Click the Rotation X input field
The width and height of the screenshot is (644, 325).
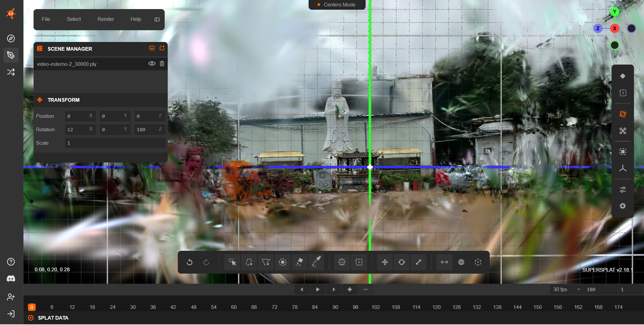pyautogui.click(x=80, y=130)
